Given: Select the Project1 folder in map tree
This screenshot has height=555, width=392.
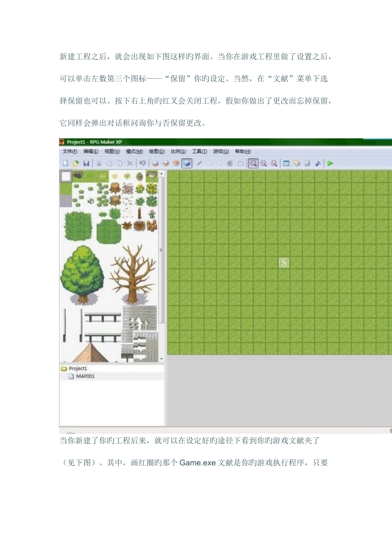Looking at the screenshot, I should tap(74, 368).
